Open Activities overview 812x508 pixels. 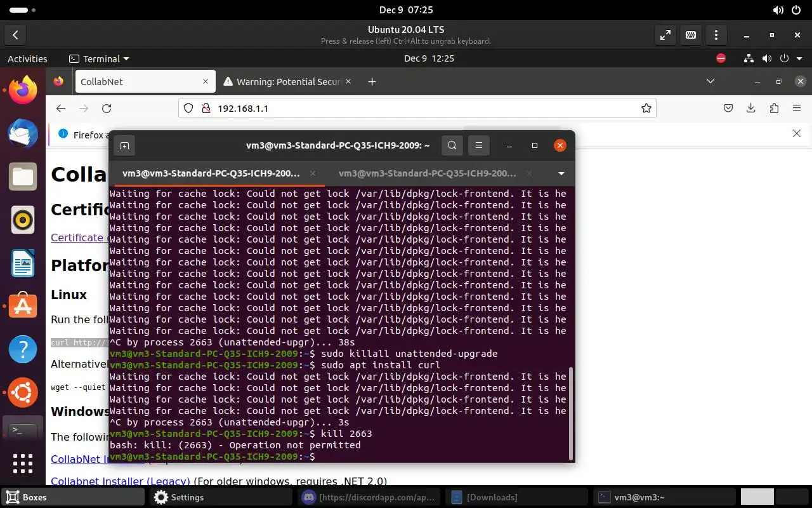27,58
